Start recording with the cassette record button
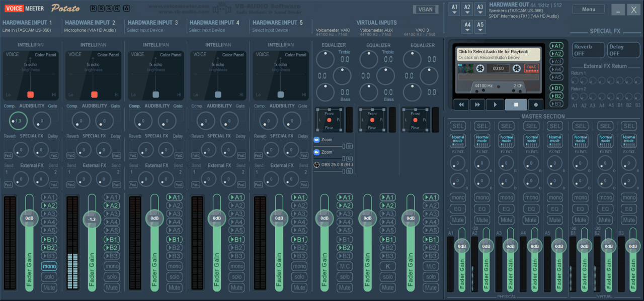The height and width of the screenshot is (301, 644). (x=535, y=105)
